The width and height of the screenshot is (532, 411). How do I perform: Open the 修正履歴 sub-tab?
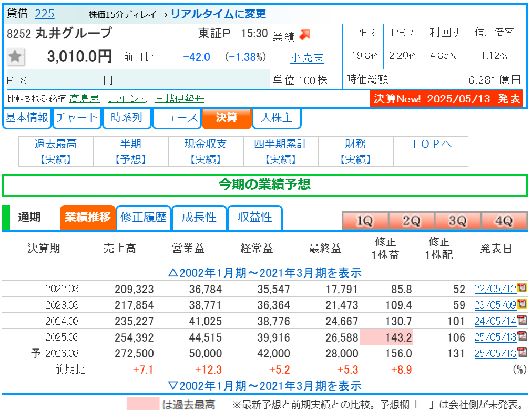point(144,217)
